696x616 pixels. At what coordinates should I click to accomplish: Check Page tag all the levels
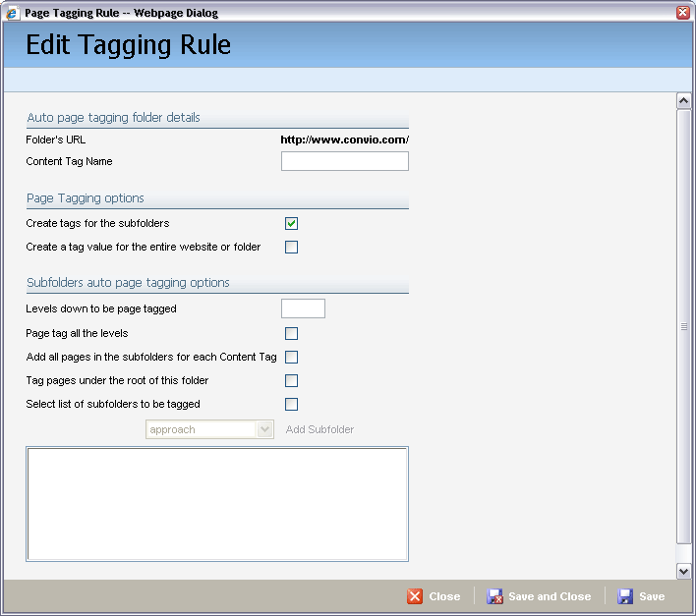click(291, 334)
